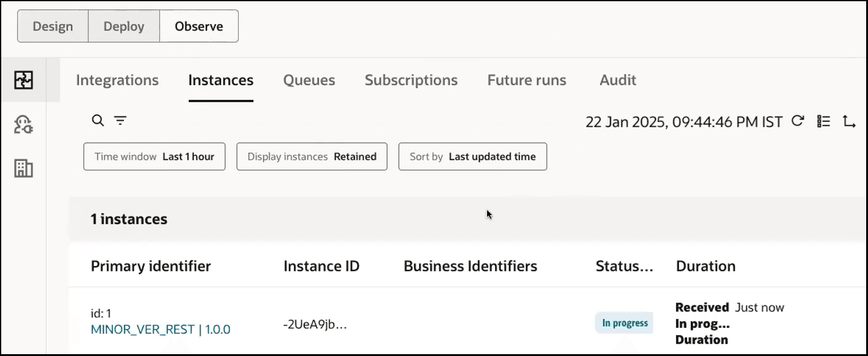The width and height of the screenshot is (868, 356).
Task: Toggle the Observe mode button
Action: [198, 26]
